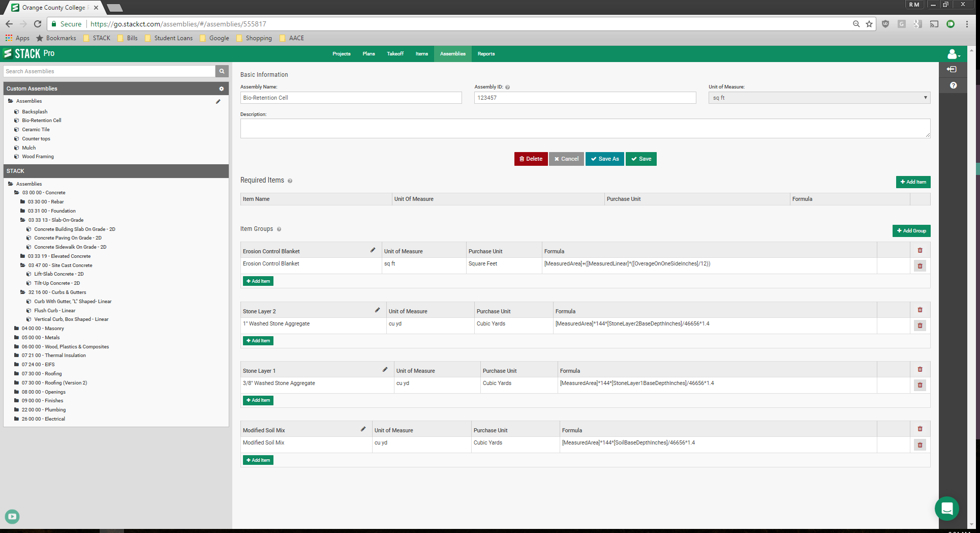
Task: Click the pencil icon beside custom Assemblies
Action: [x=218, y=101]
